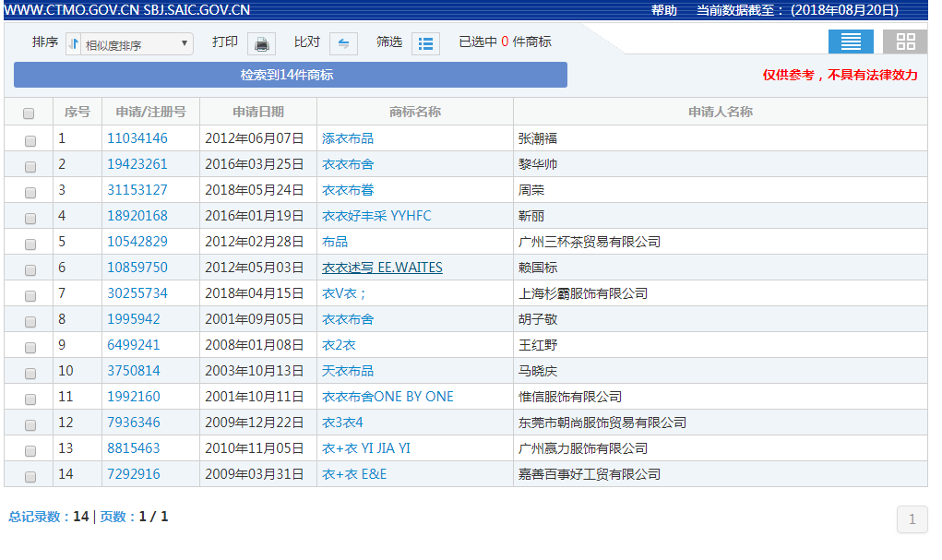
Task: Tick checkbox for row 12 东莞市朝尚服饰
Action: [x=30, y=424]
